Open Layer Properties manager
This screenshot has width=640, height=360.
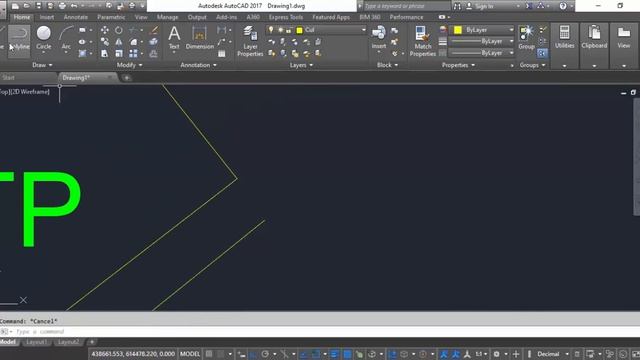coord(250,41)
